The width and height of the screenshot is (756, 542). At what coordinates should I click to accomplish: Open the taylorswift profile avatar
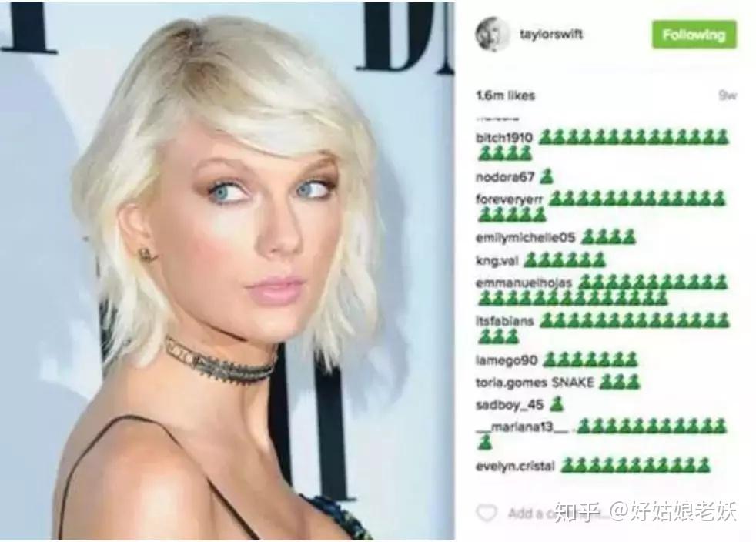[x=492, y=35]
